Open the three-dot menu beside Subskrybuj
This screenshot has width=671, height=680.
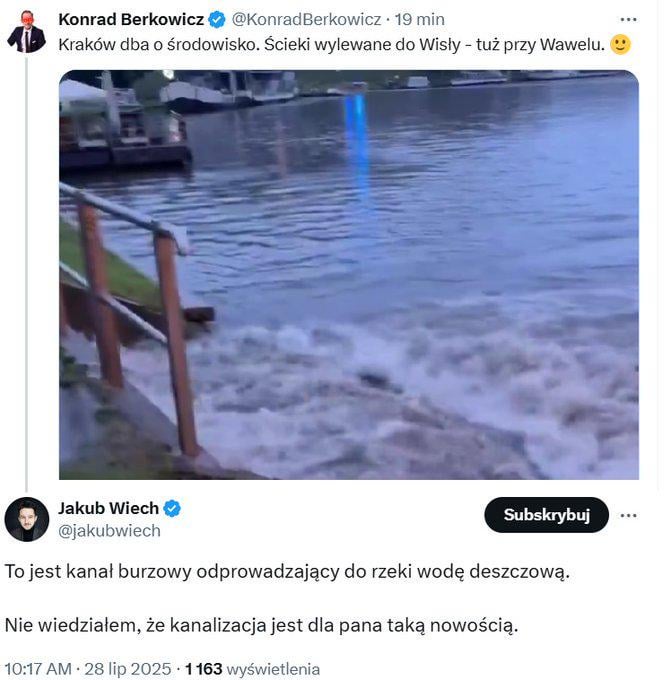click(x=628, y=515)
